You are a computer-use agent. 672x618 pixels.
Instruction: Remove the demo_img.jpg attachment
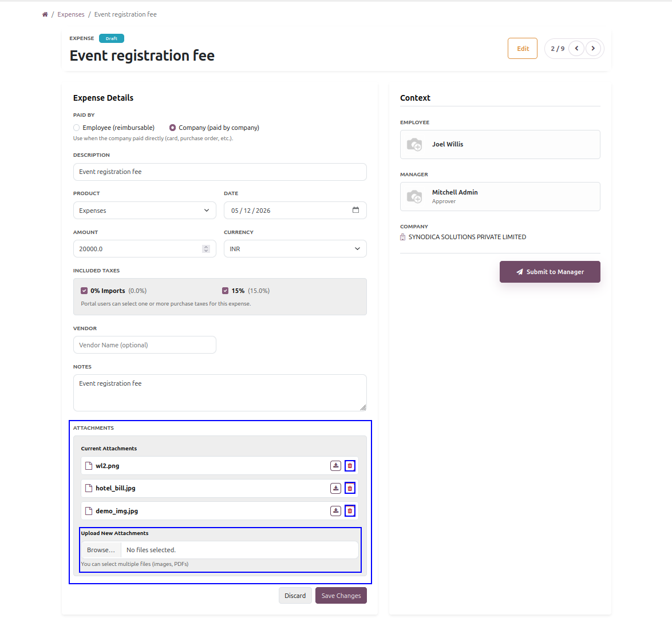[350, 511]
